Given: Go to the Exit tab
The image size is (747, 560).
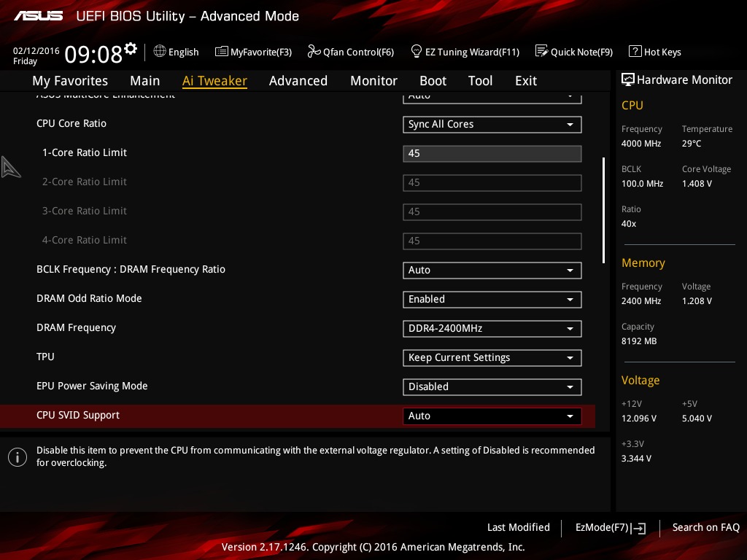Looking at the screenshot, I should click(526, 81).
